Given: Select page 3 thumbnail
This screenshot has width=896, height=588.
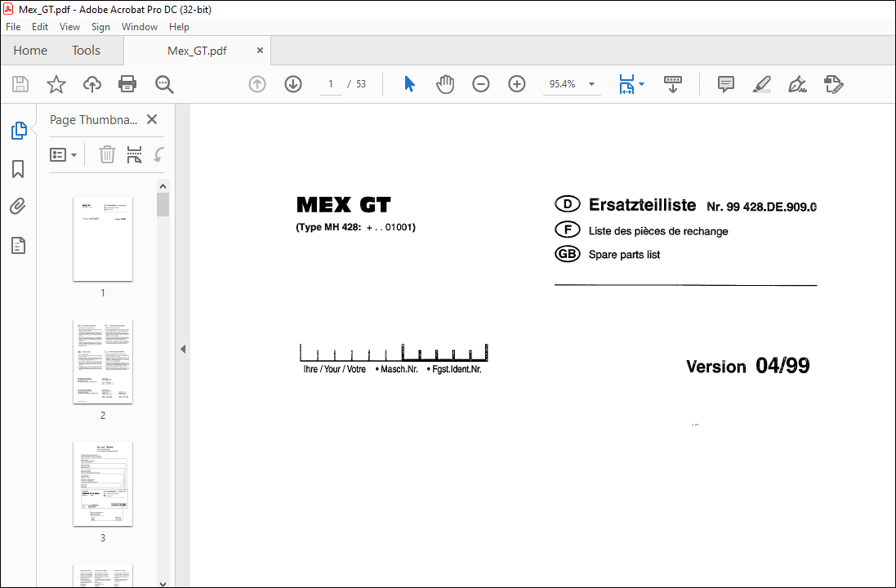Looking at the screenshot, I should click(103, 484).
